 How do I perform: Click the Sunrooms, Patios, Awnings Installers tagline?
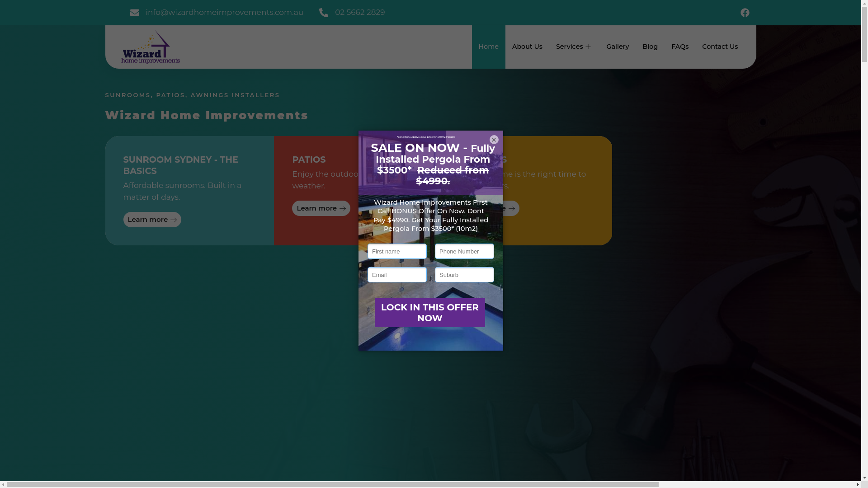click(192, 95)
